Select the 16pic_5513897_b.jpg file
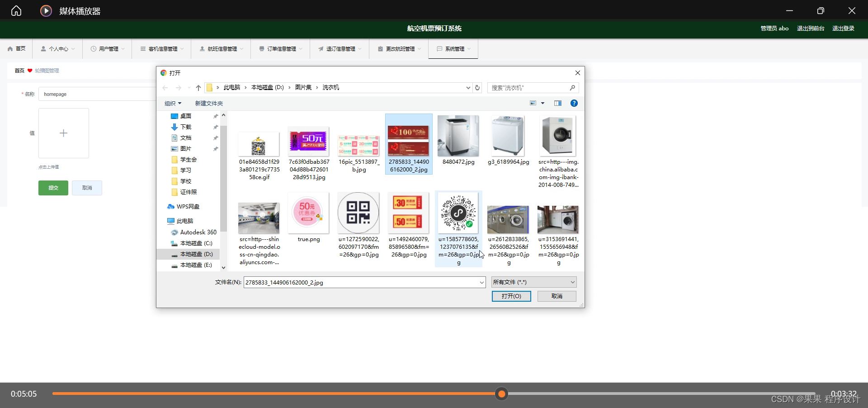Screen dimensions: 868x408 tap(359, 145)
